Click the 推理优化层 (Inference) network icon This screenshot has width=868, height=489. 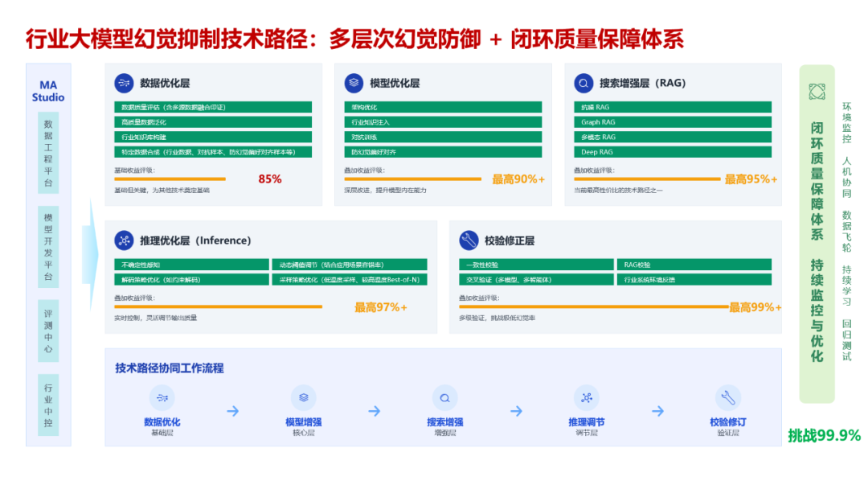[x=124, y=240]
